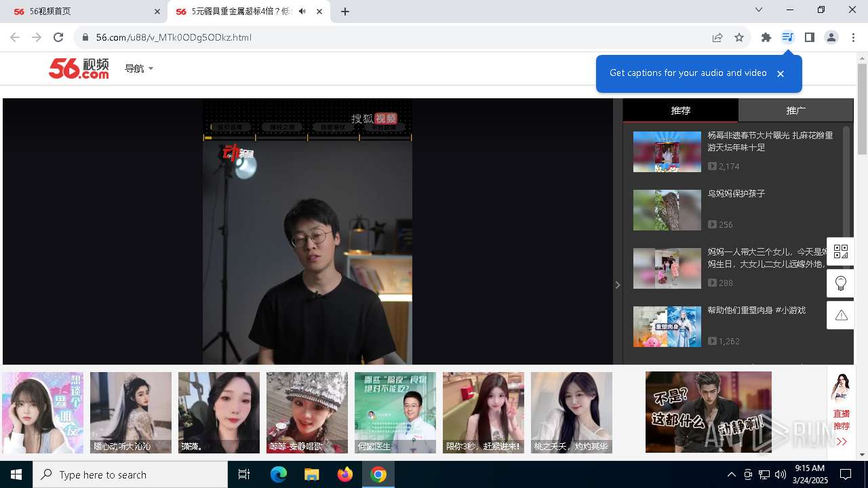The height and width of the screenshot is (488, 868).
Task: Open live stream 潇潇。
Action: (x=219, y=413)
